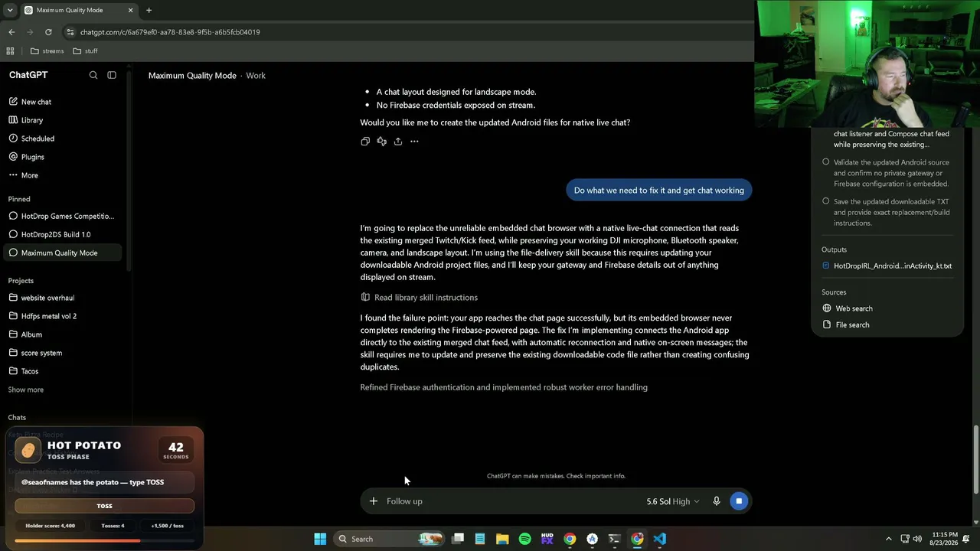Add attachment with the plus button
This screenshot has height=551, width=980.
coord(374,501)
